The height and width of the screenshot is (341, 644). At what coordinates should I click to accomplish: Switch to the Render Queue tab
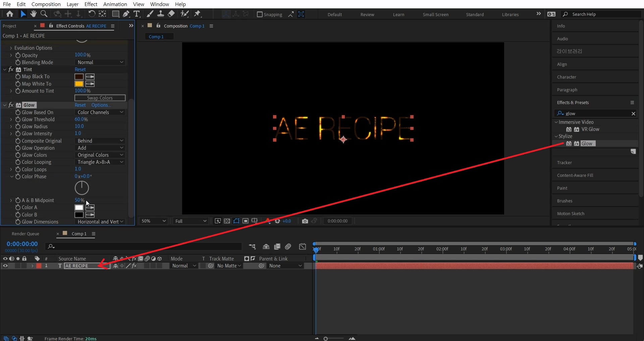[x=25, y=234]
